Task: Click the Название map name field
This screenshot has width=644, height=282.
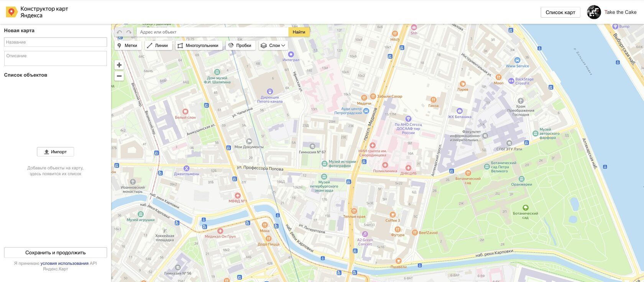Action: point(56,42)
